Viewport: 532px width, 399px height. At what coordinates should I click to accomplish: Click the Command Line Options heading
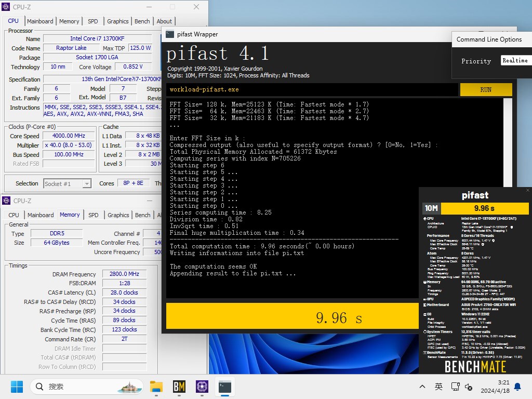click(489, 39)
